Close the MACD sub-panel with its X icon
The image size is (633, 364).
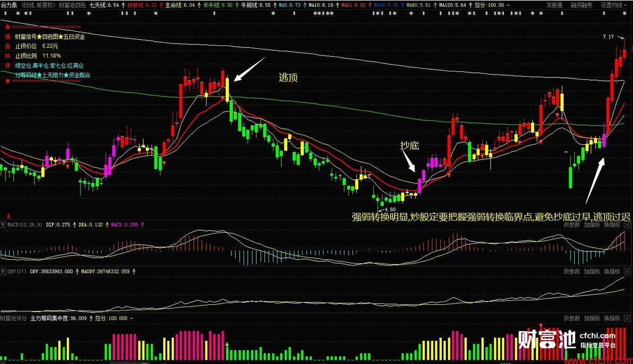point(627,225)
